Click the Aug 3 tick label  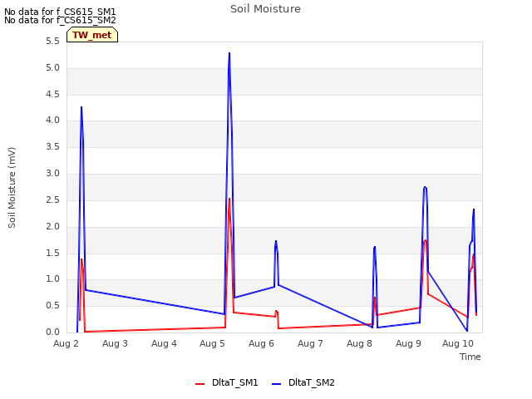115,343
